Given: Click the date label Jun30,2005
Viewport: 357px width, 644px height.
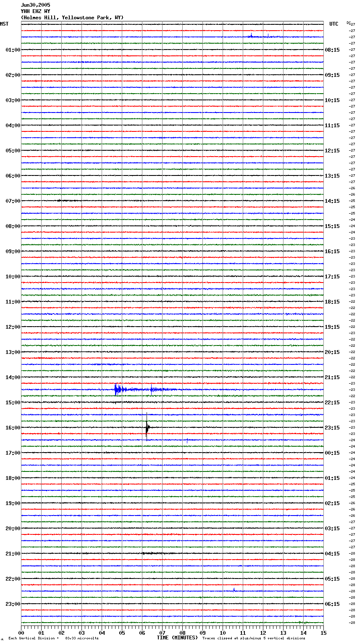Looking at the screenshot, I should (x=35, y=5).
